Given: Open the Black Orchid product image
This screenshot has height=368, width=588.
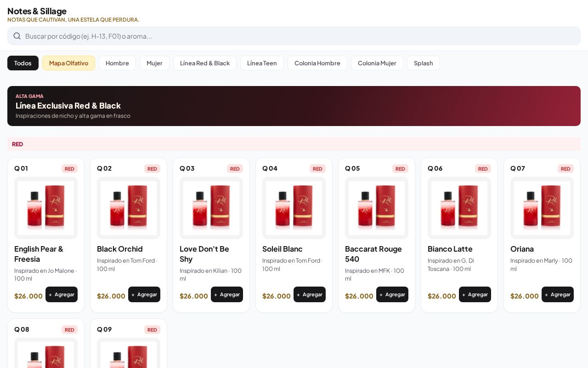Looking at the screenshot, I should [x=129, y=208].
